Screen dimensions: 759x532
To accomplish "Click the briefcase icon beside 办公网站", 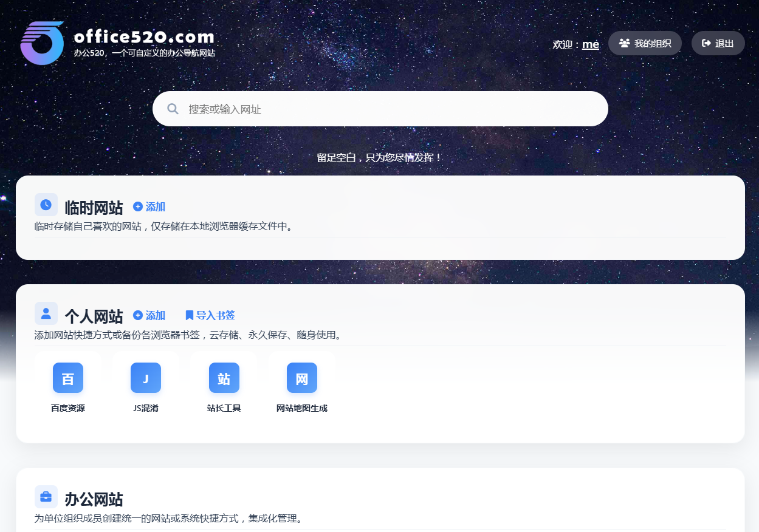I will pos(46,497).
